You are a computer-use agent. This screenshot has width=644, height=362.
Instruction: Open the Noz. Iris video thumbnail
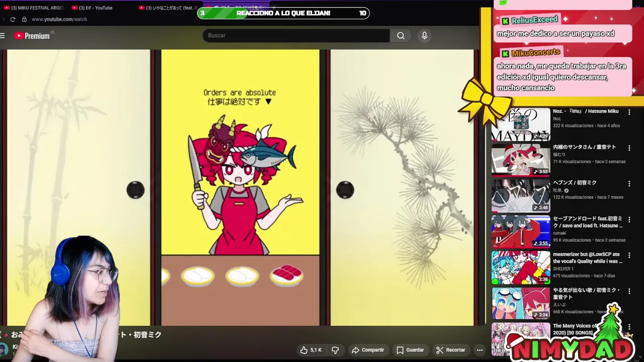click(521, 124)
